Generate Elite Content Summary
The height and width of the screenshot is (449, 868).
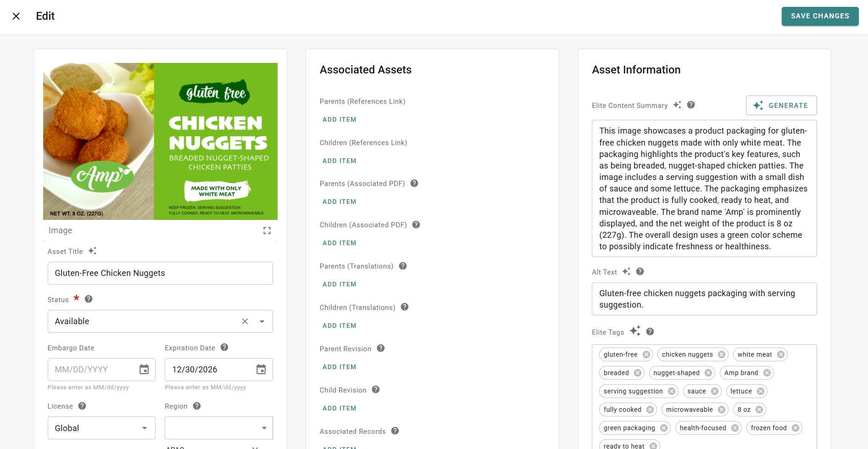tap(781, 105)
